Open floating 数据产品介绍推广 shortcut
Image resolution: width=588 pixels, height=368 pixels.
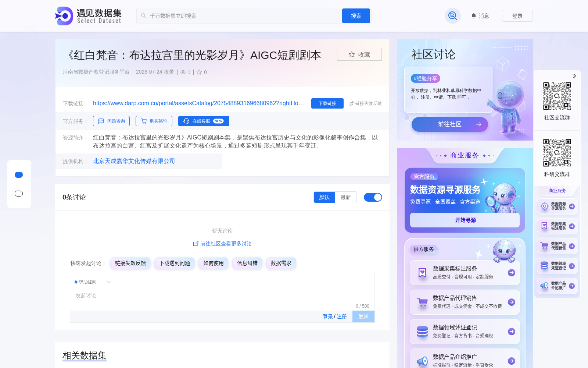(557, 286)
